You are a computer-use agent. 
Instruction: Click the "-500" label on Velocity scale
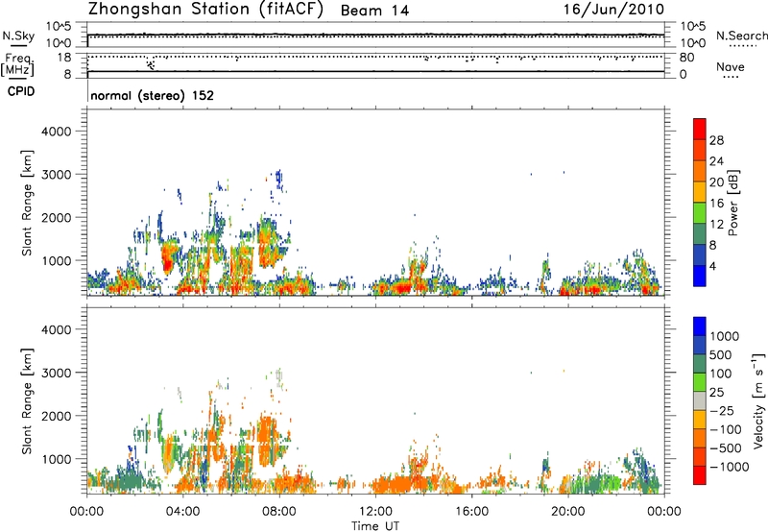click(726, 448)
